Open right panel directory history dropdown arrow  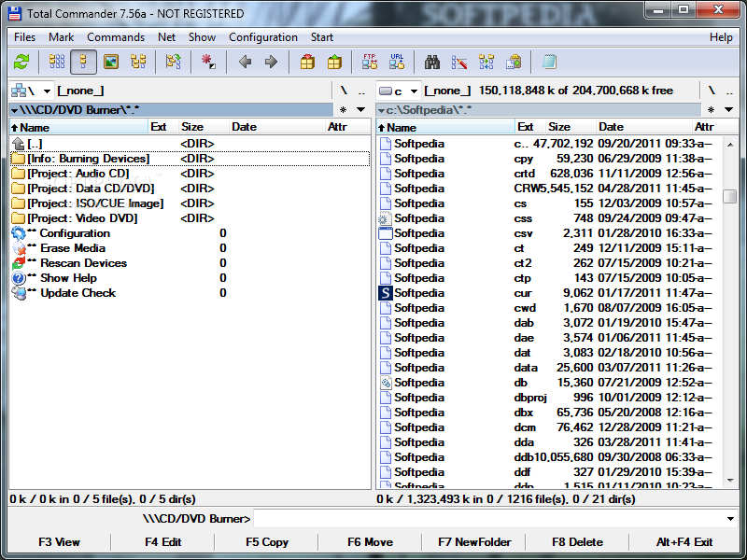click(729, 110)
